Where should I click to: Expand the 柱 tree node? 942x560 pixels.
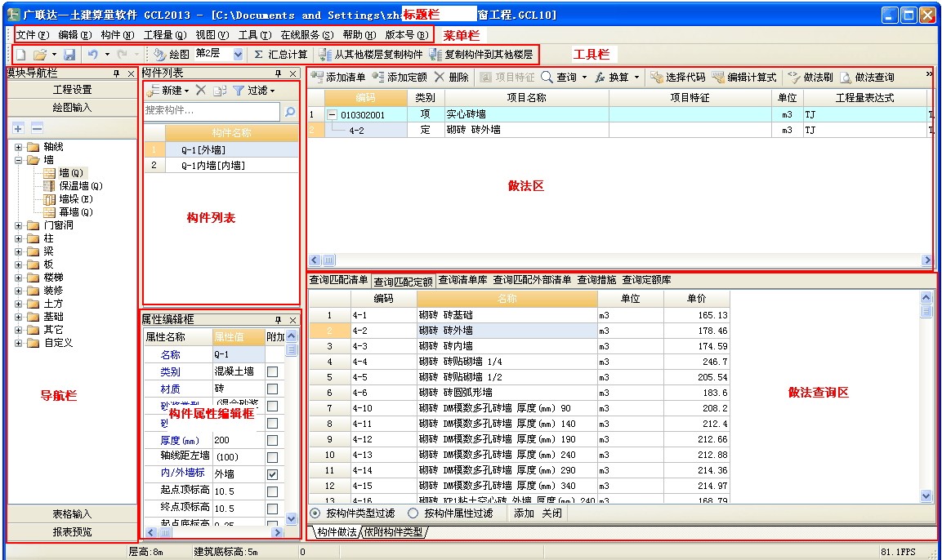(x=18, y=239)
